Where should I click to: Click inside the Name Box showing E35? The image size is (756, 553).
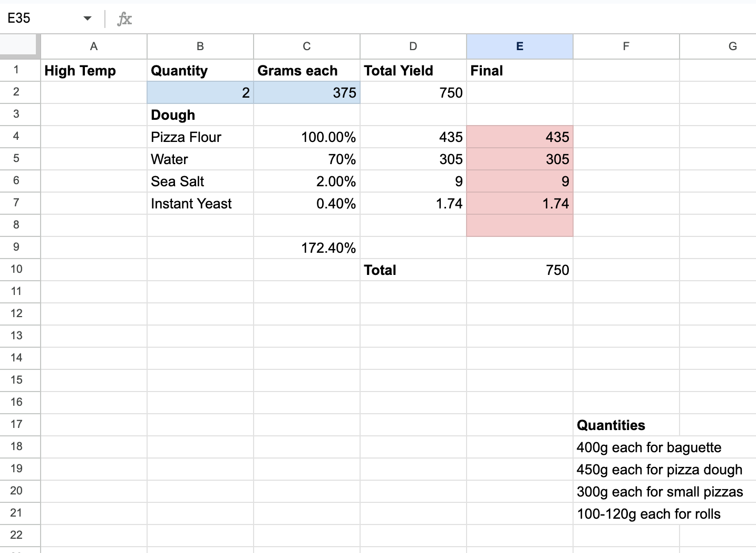[x=37, y=18]
